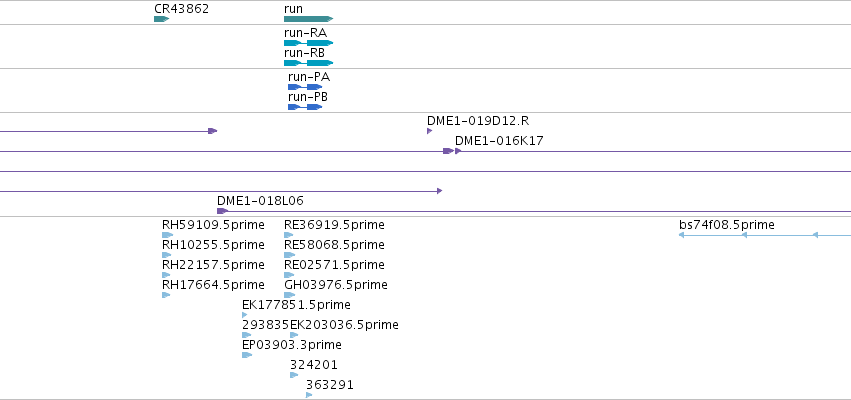Click the EK177851.5prime label
Screen dimensions: 851x400
pos(296,304)
